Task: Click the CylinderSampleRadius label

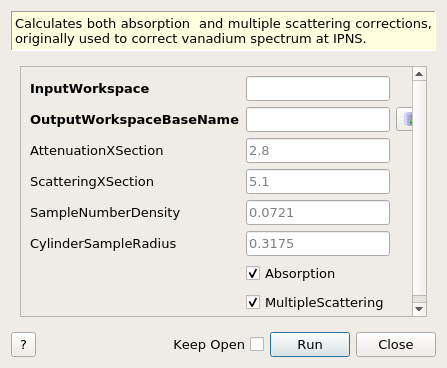Action: [103, 244]
